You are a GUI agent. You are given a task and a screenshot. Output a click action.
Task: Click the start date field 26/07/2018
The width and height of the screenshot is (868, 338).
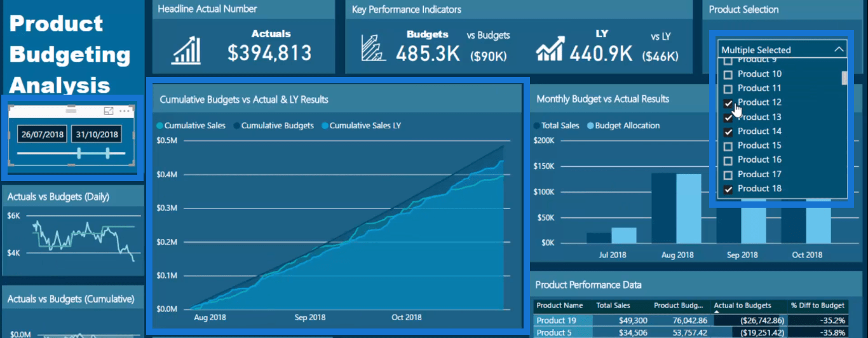point(42,135)
